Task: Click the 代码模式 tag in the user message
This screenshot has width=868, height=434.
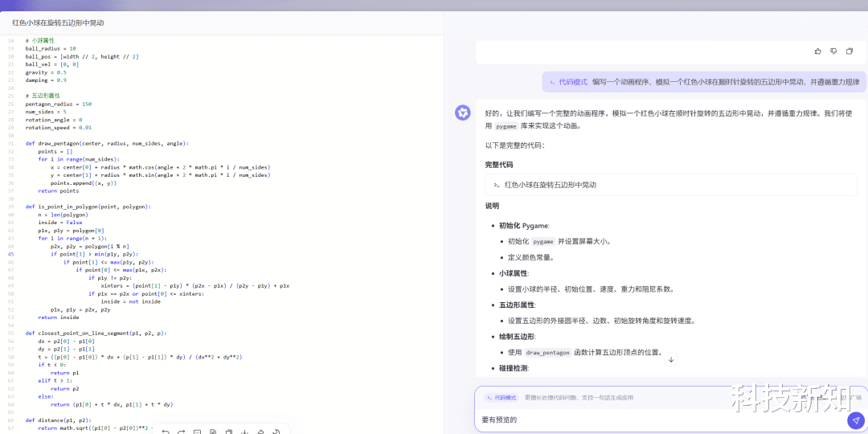Action: pos(568,82)
